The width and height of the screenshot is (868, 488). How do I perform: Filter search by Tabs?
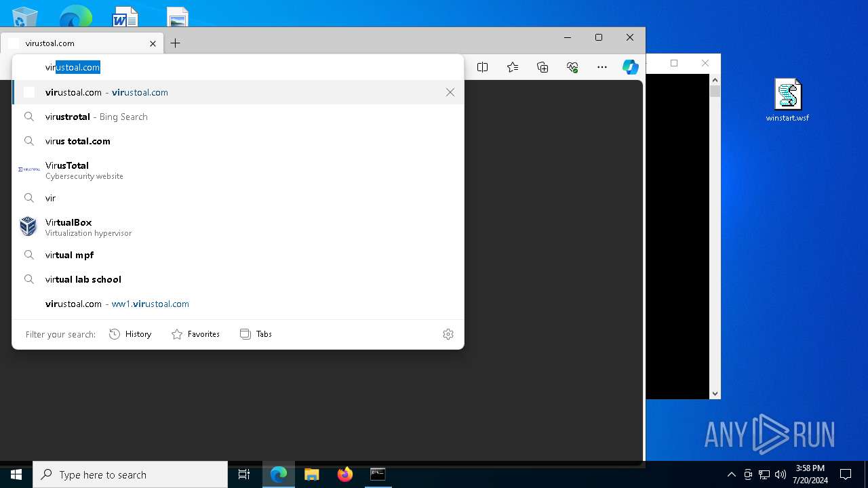pos(256,334)
